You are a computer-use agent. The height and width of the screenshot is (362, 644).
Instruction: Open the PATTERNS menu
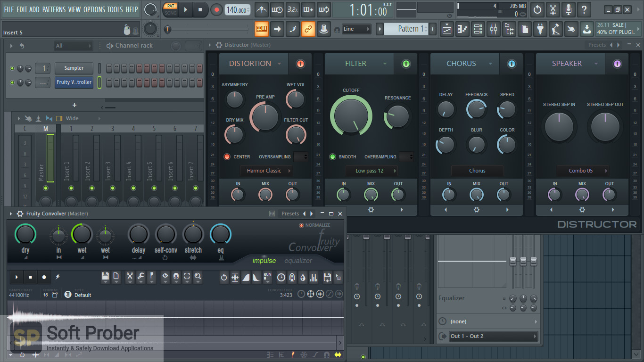(54, 9)
